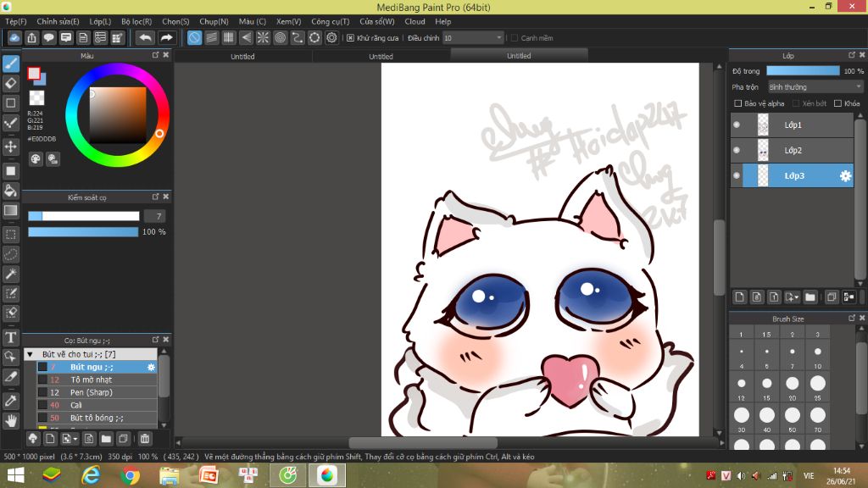
Task: Click the Redo arrow in toolbar
Action: pos(166,37)
